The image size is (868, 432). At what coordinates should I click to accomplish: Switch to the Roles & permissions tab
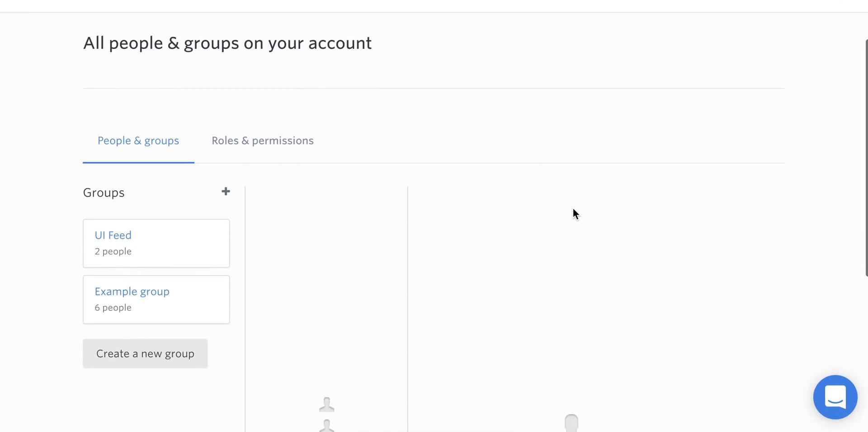263,141
